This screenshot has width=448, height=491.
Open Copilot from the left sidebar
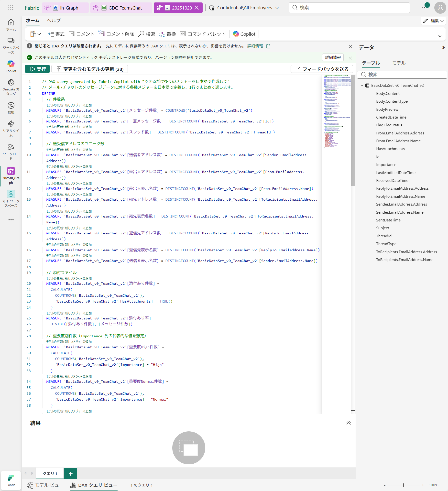coord(11,66)
